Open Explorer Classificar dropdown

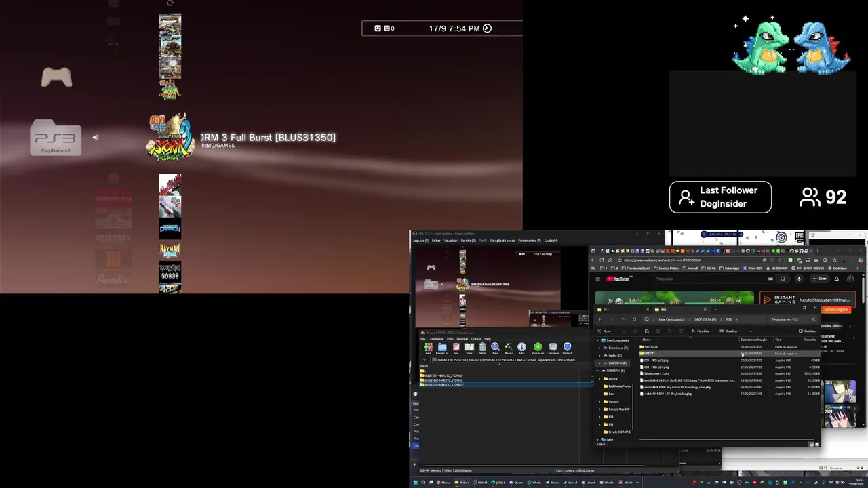703,331
